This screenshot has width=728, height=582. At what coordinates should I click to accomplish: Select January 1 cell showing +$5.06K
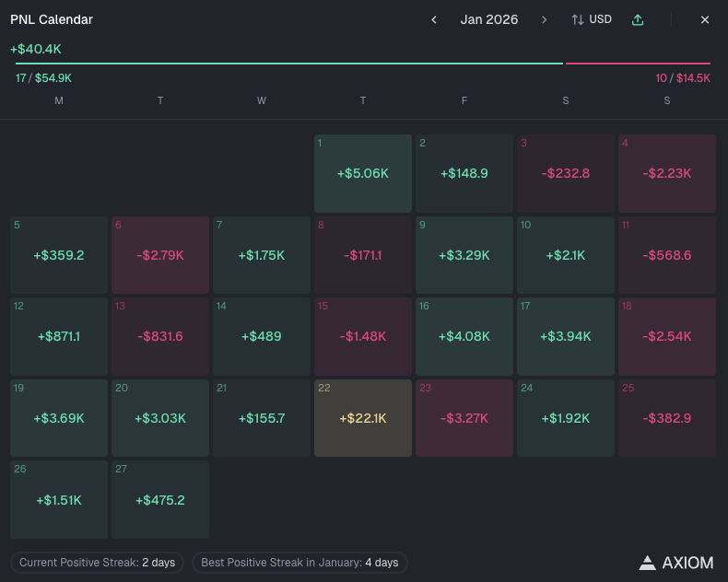tap(363, 173)
